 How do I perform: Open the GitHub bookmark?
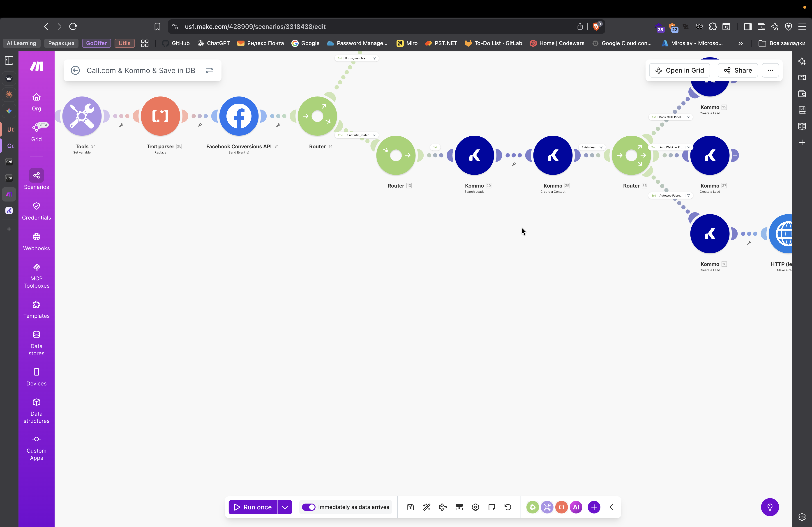175,43
